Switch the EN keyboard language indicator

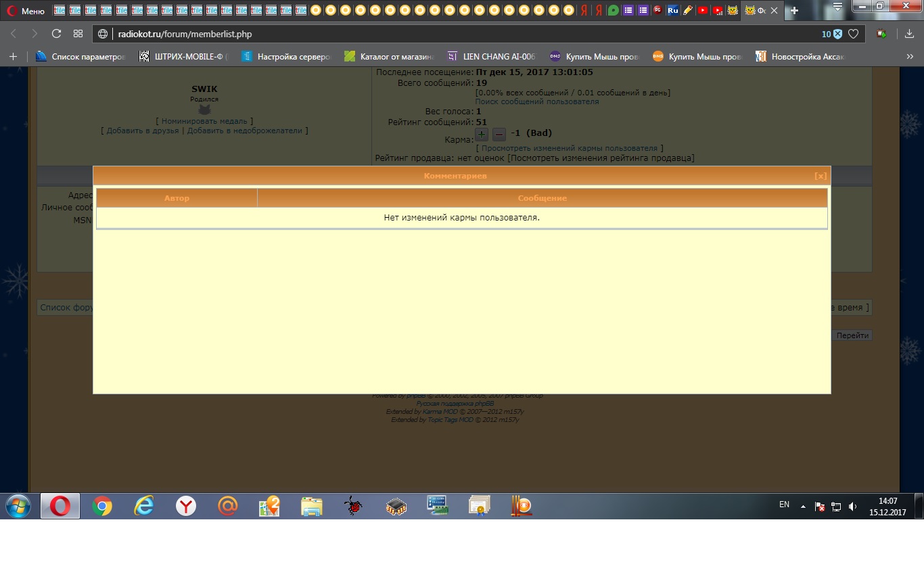784,504
